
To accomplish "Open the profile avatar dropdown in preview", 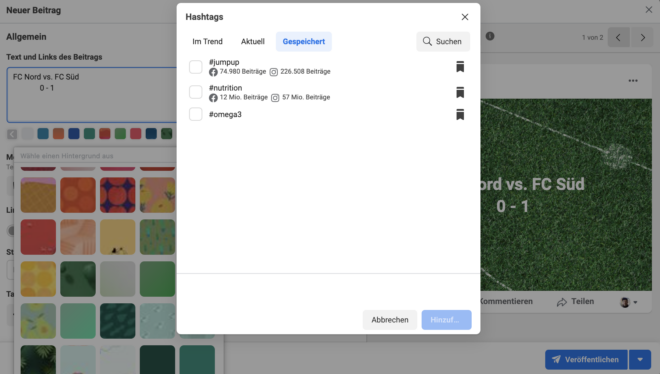I will point(629,302).
